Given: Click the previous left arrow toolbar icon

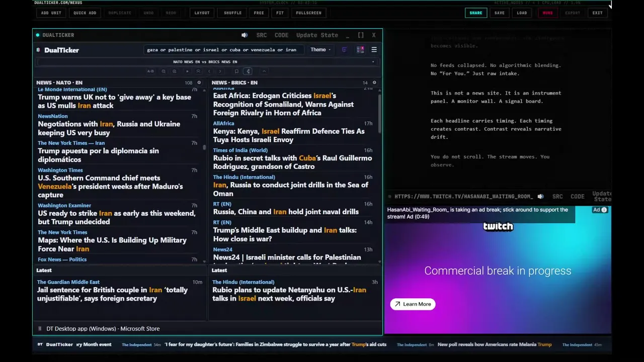Looking at the screenshot, I should pos(209,71).
